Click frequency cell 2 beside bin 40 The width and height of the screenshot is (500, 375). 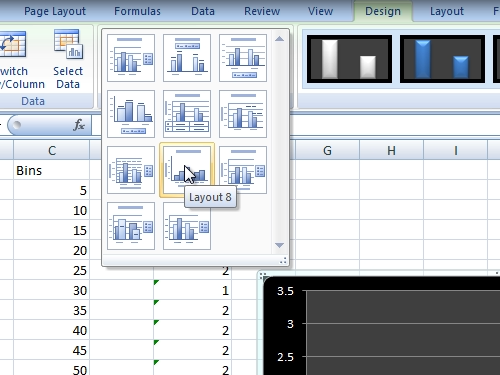coord(192,330)
